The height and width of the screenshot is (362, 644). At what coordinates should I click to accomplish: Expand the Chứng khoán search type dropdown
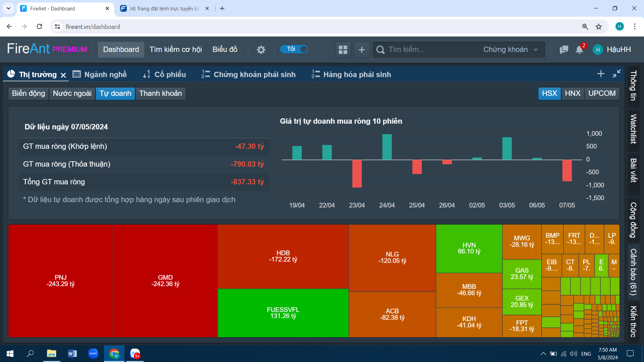[x=510, y=50]
